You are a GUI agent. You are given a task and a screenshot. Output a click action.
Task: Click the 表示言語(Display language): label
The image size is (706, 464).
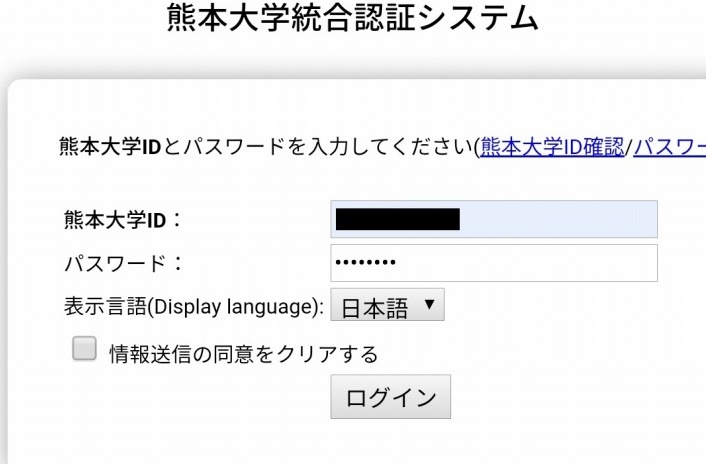(x=194, y=306)
